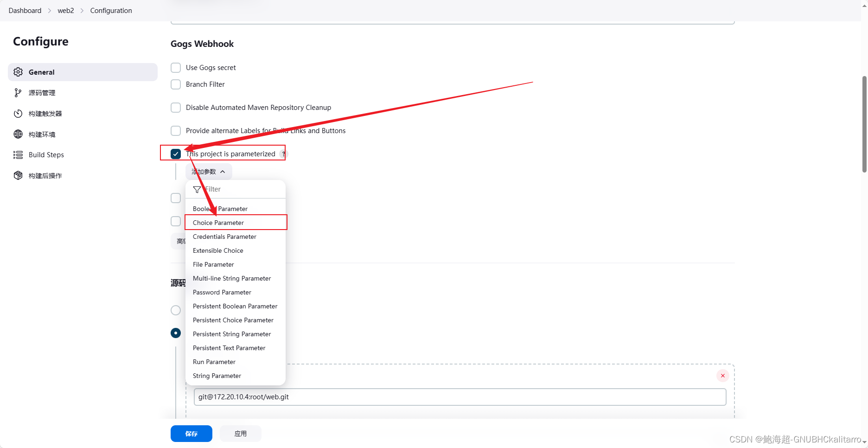Image resolution: width=868 pixels, height=448 pixels.
Task: Select Persistent Boolean Parameter
Action: 236,306
